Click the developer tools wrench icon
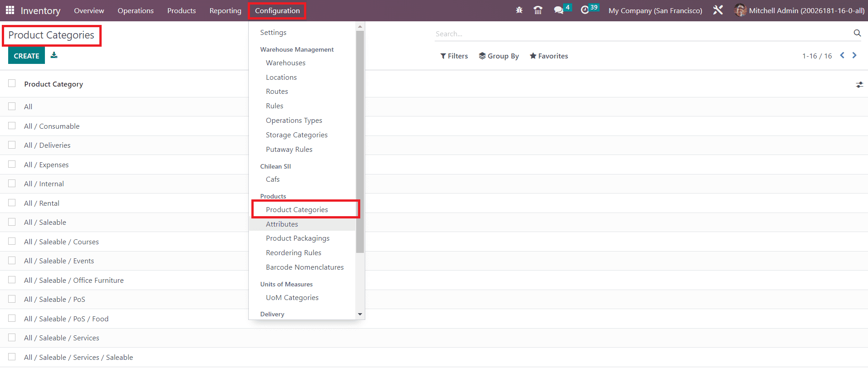Image resolution: width=868 pixels, height=368 pixels. point(718,10)
